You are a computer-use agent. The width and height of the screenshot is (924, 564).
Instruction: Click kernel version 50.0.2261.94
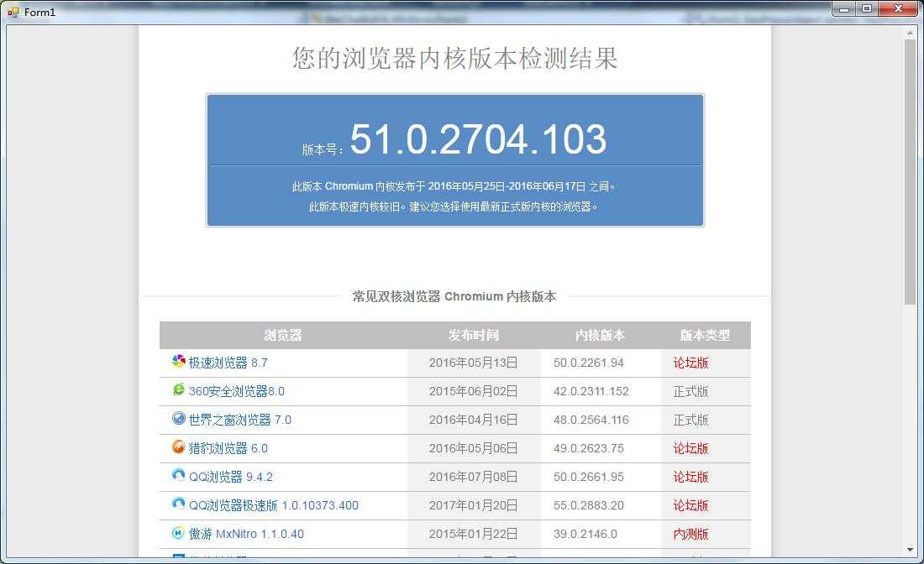589,363
